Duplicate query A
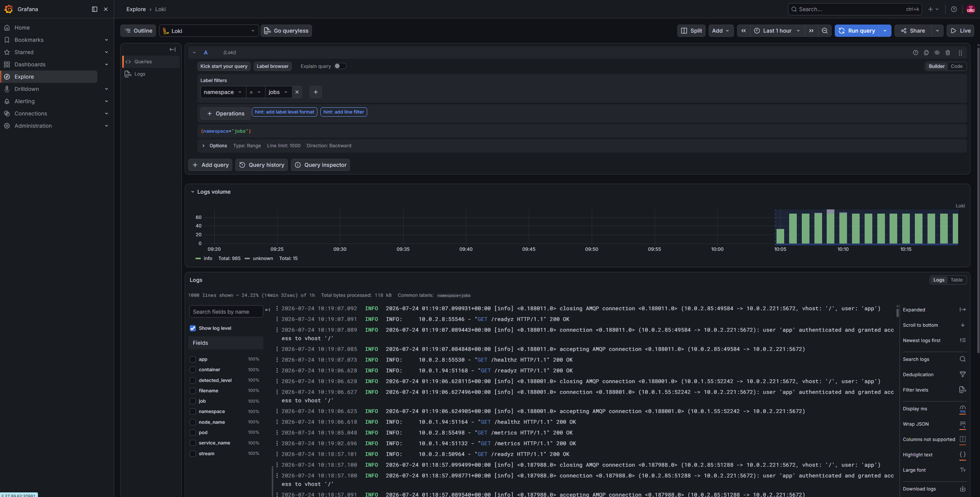 [x=926, y=53]
